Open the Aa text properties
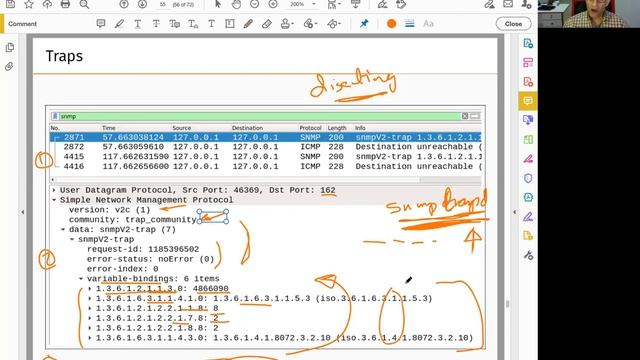 (428, 24)
